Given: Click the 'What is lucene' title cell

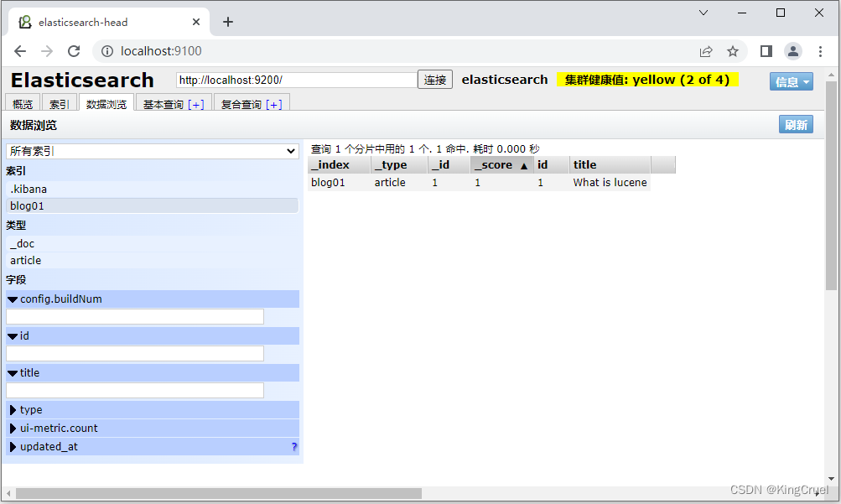Looking at the screenshot, I should point(610,182).
